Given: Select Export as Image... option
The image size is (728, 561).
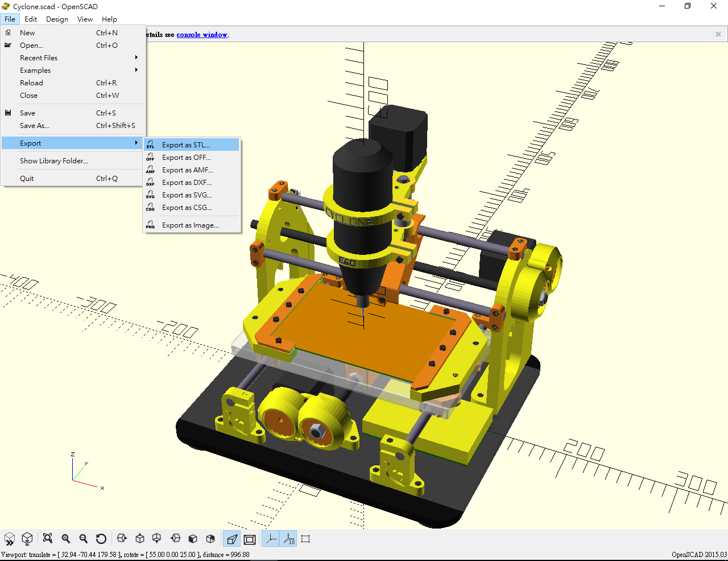Looking at the screenshot, I should [x=192, y=225].
